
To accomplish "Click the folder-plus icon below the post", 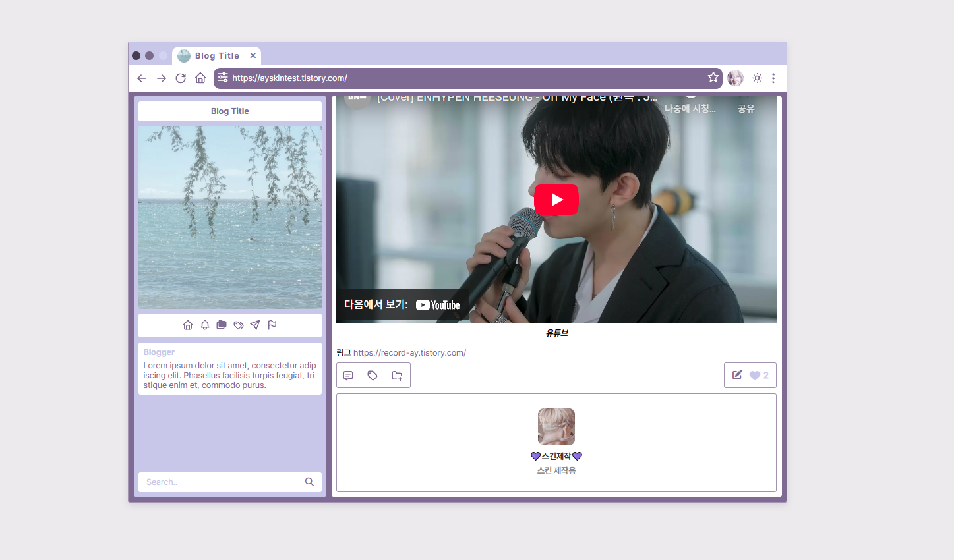I will 397,376.
